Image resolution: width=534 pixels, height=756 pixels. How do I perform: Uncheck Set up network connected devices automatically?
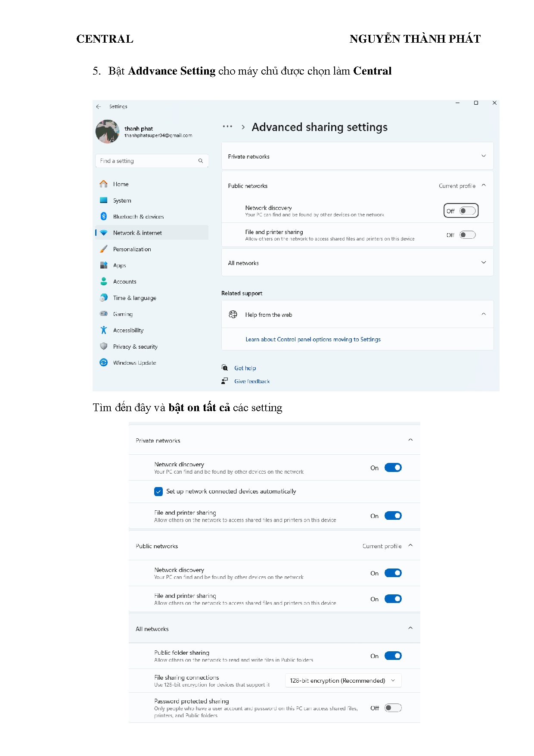click(x=158, y=491)
